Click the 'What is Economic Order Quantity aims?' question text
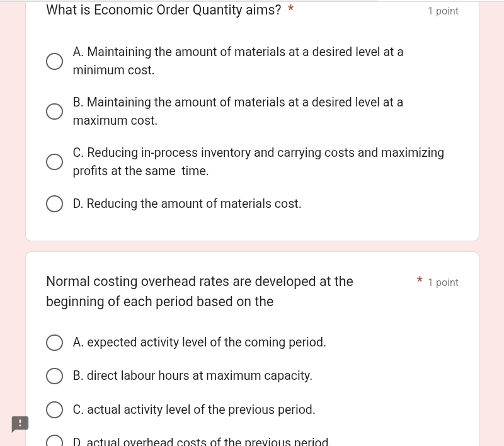This screenshot has width=504, height=446. tap(164, 10)
